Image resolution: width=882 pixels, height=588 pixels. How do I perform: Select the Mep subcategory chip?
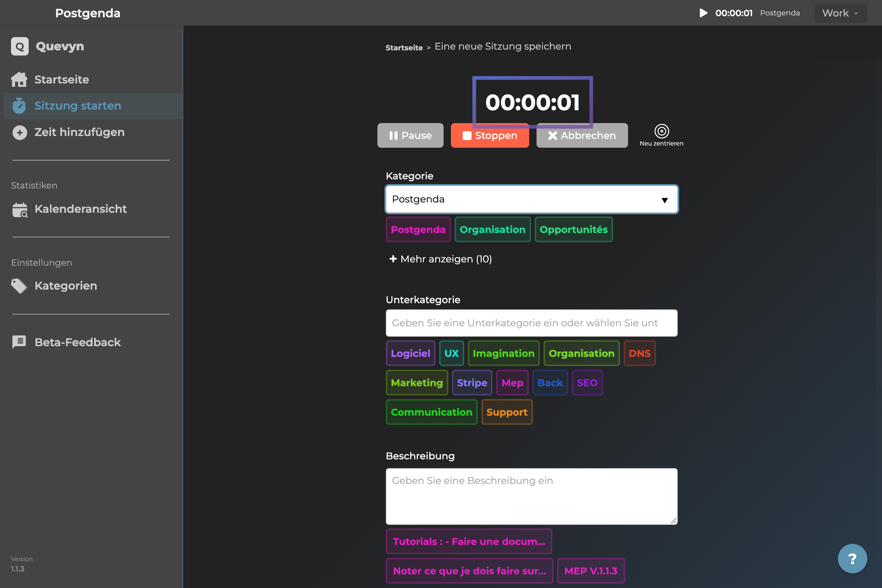pyautogui.click(x=512, y=383)
